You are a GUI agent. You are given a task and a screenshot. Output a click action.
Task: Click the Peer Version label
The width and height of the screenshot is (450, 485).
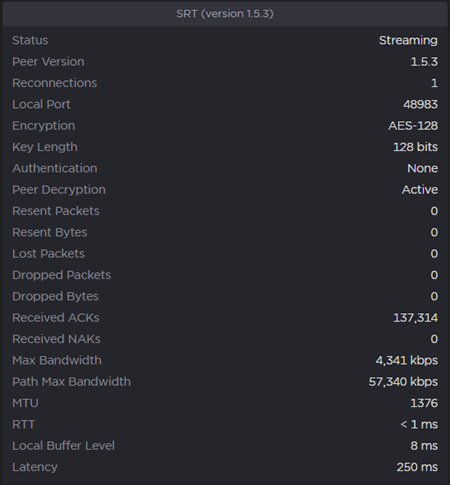48,62
